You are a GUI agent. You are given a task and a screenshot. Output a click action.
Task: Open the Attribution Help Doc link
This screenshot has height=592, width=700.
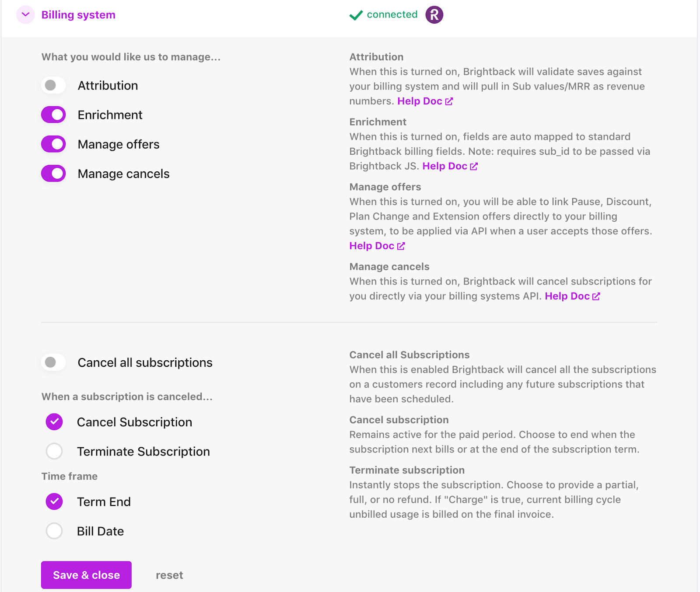tap(419, 101)
